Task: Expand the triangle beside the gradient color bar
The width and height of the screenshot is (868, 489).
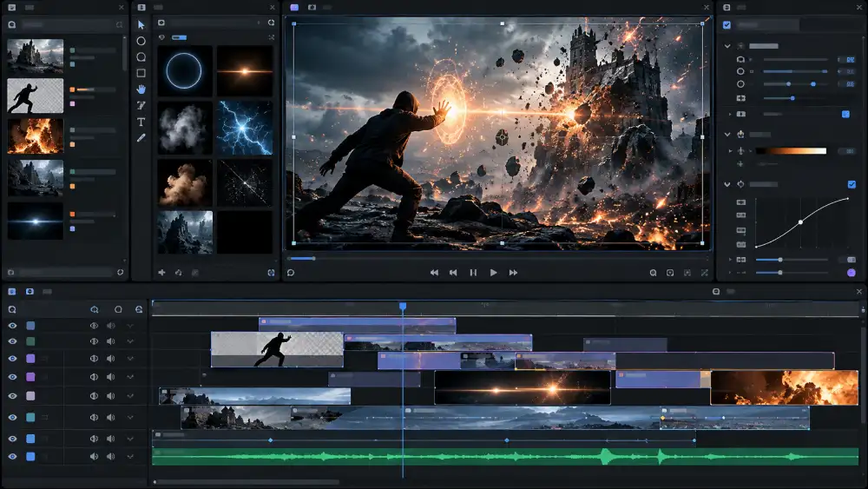Action: [x=730, y=150]
